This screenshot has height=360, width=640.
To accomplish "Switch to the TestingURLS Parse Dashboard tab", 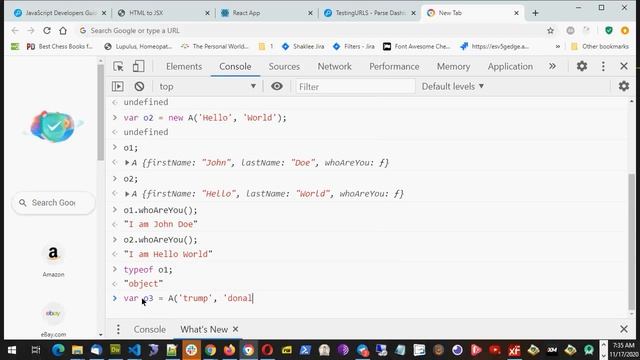I will click(369, 13).
